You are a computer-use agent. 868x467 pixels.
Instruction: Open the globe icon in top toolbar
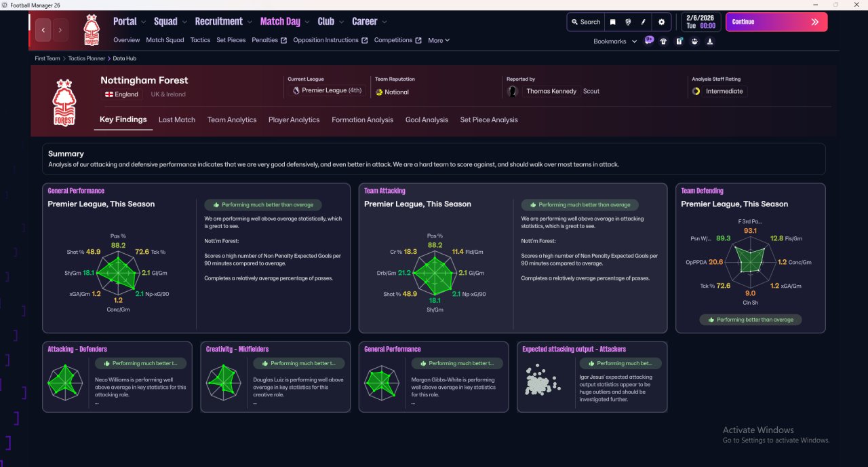click(628, 22)
